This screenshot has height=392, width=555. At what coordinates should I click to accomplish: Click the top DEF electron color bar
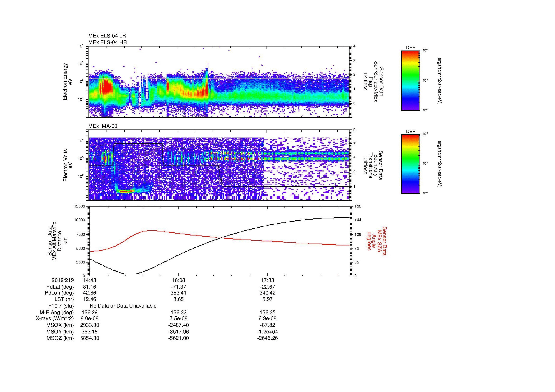(x=410, y=80)
